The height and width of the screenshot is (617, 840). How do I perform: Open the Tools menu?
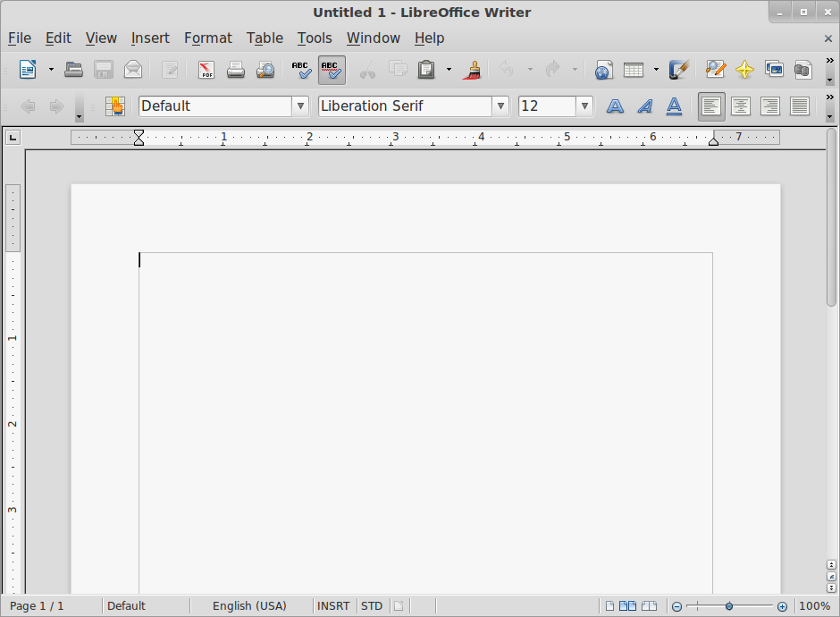[x=315, y=38]
